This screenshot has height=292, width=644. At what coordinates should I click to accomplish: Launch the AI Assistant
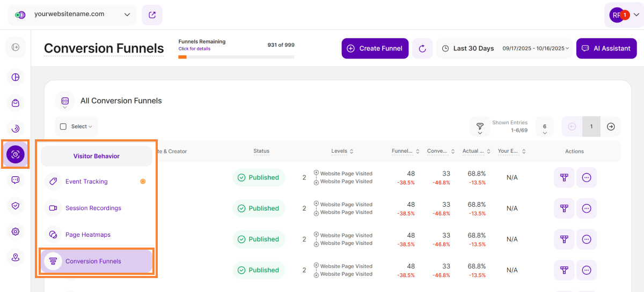pyautogui.click(x=606, y=48)
